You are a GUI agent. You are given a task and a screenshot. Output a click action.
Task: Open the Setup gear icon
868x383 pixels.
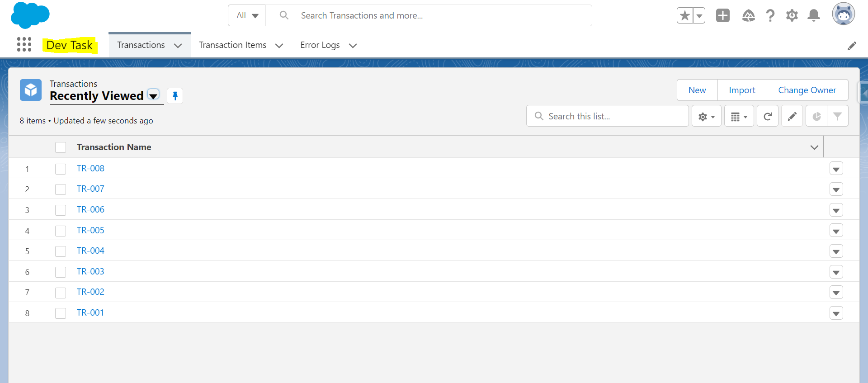point(792,15)
